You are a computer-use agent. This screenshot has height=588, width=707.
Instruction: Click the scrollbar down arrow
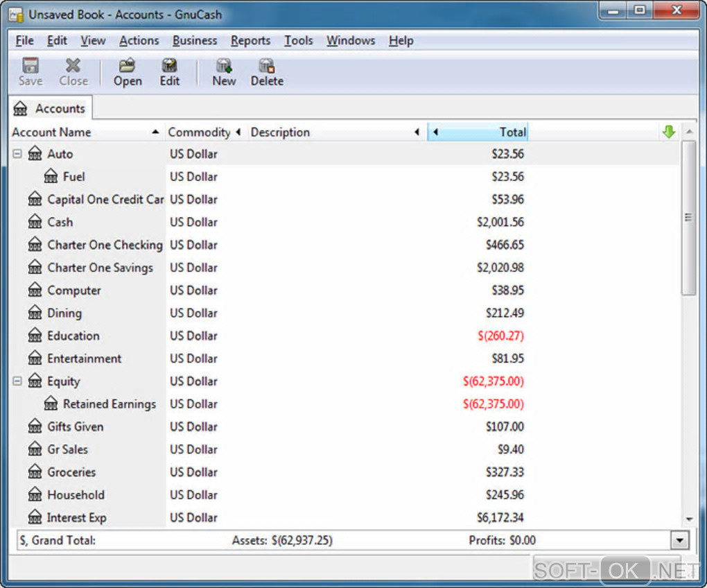pyautogui.click(x=688, y=519)
